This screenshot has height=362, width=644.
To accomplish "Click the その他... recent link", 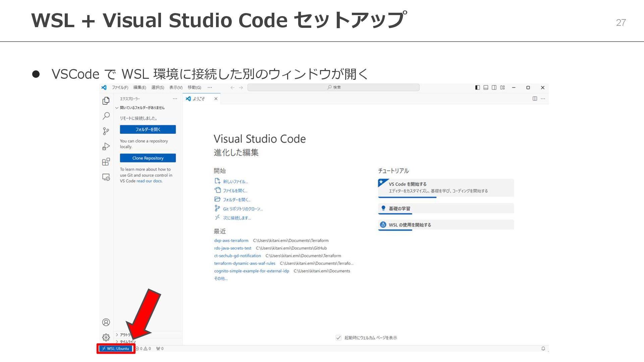I will point(221,279).
